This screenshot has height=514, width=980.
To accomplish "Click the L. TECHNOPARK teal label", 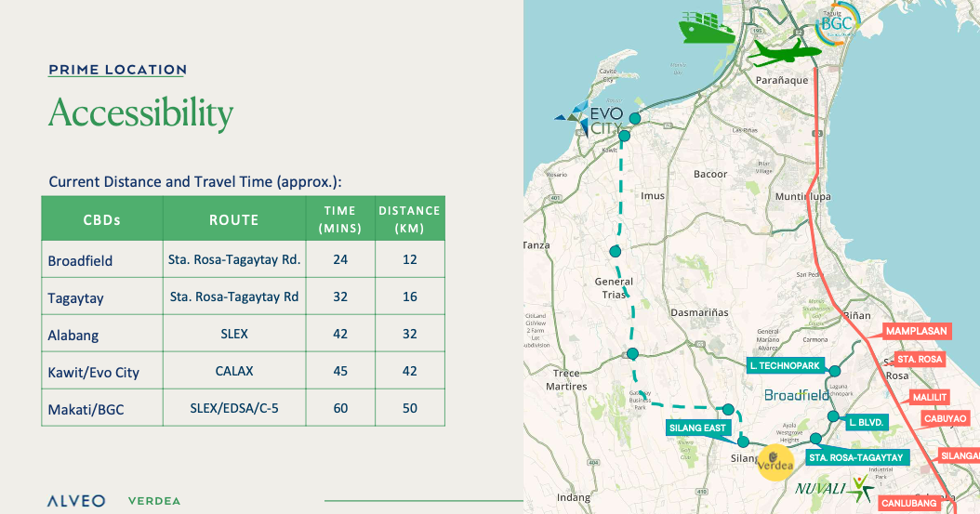I will (x=785, y=366).
